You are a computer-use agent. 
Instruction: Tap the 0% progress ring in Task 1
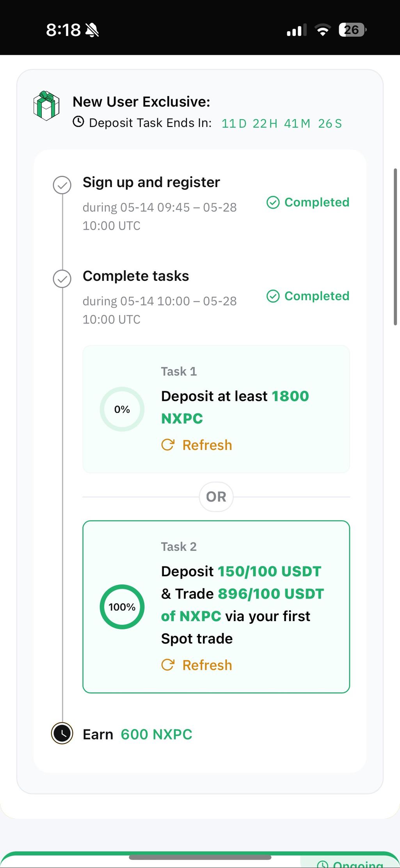coord(122,409)
